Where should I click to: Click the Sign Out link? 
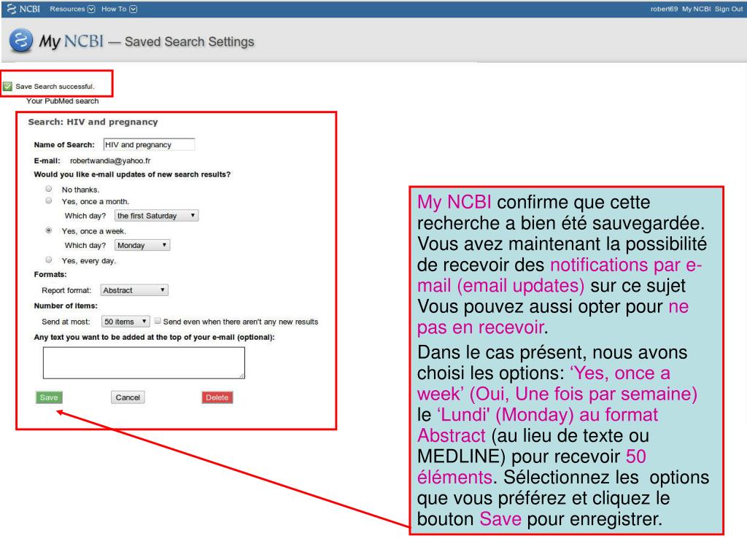pyautogui.click(x=729, y=9)
